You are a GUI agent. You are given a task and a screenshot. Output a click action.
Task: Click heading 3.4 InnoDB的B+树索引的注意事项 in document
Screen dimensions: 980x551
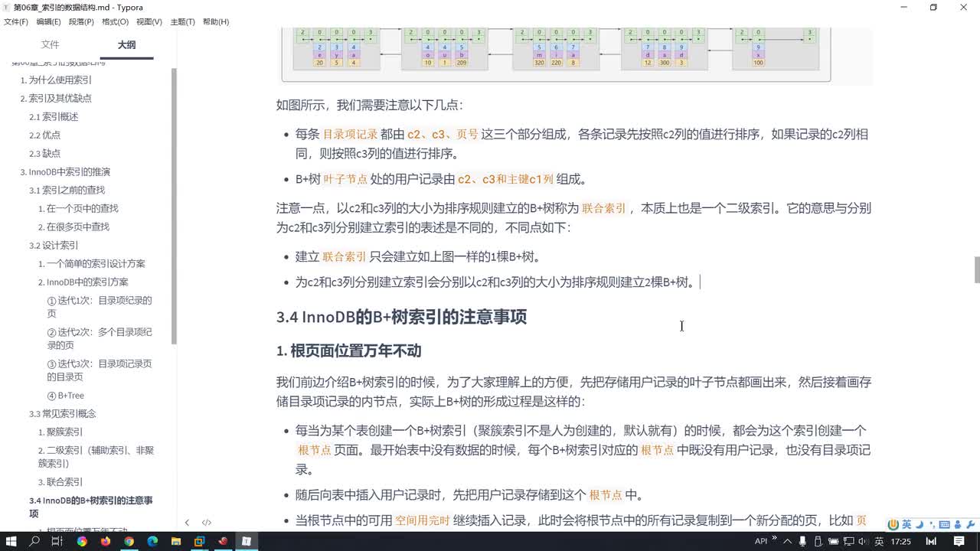coord(401,317)
